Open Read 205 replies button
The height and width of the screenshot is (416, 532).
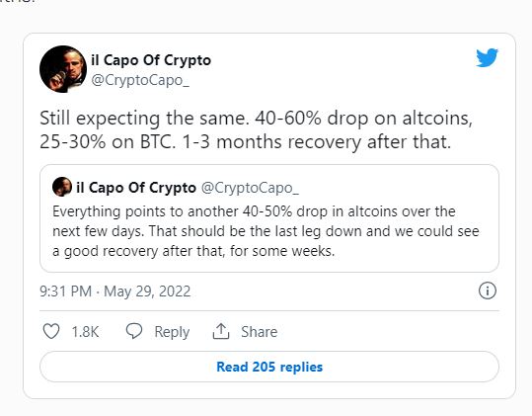point(269,367)
